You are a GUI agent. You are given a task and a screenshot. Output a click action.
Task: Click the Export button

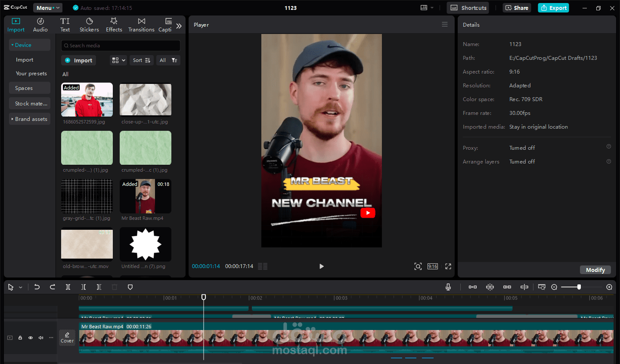pyautogui.click(x=553, y=8)
